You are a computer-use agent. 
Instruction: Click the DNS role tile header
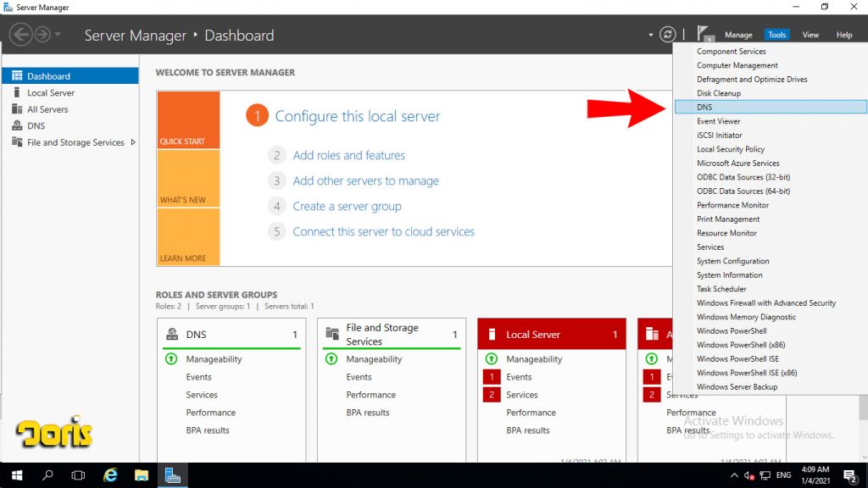[x=231, y=334]
